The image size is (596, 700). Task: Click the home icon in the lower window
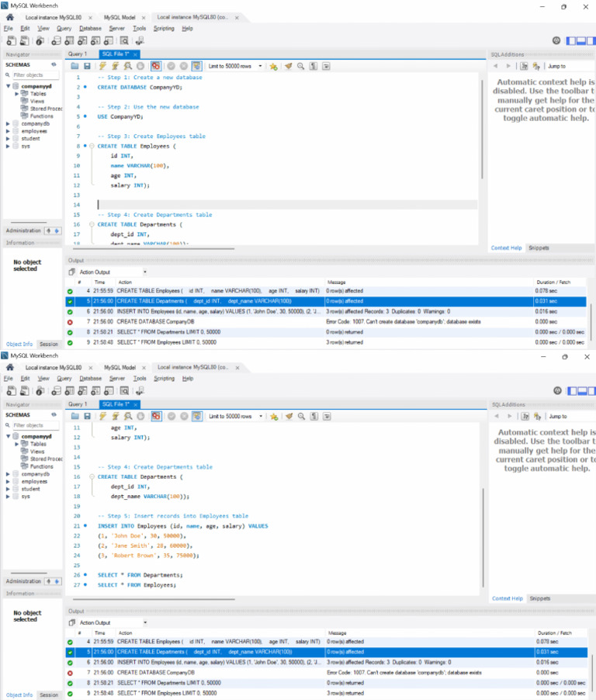[x=10, y=367]
